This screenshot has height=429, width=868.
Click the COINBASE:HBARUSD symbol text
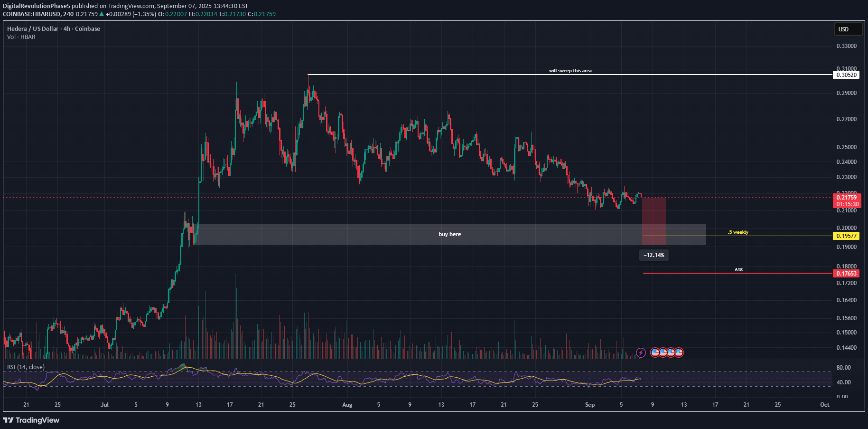pos(31,14)
